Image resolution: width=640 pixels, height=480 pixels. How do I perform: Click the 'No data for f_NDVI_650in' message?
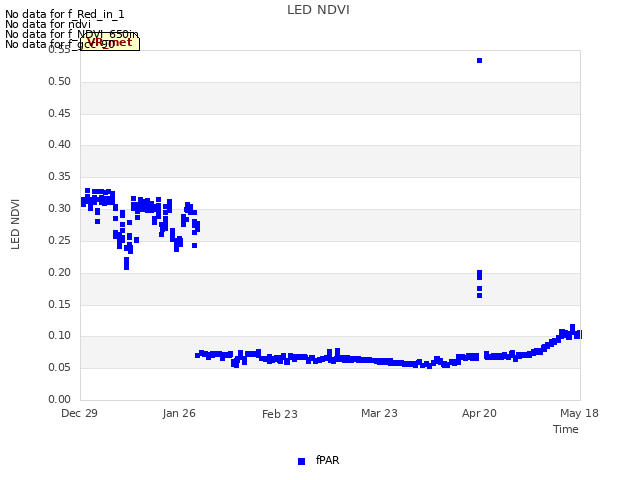coord(72,34)
